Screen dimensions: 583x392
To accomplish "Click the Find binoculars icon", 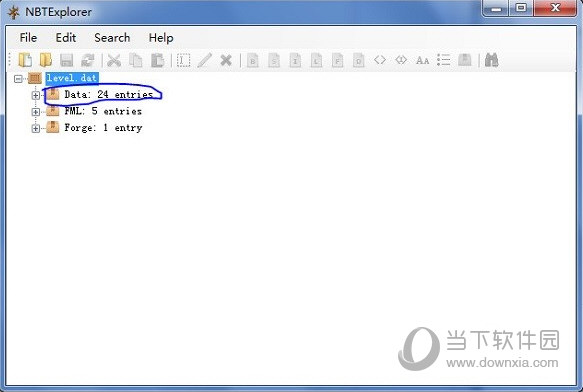I will [492, 60].
